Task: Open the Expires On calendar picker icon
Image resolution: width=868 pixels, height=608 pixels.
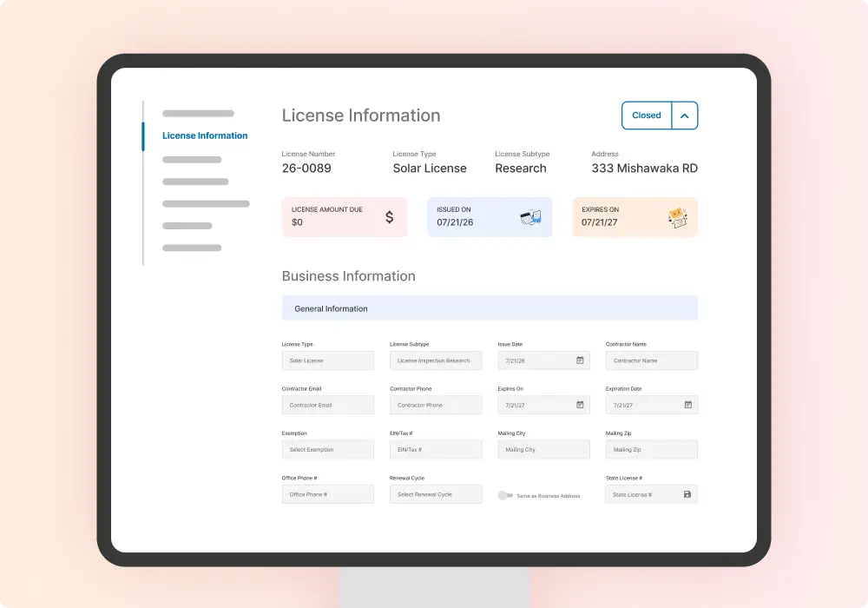Action: 580,405
